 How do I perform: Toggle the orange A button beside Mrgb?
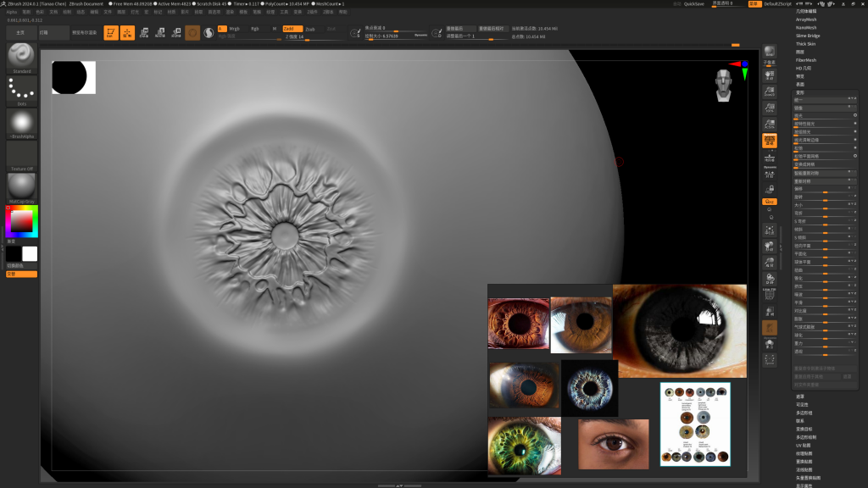[x=222, y=29]
